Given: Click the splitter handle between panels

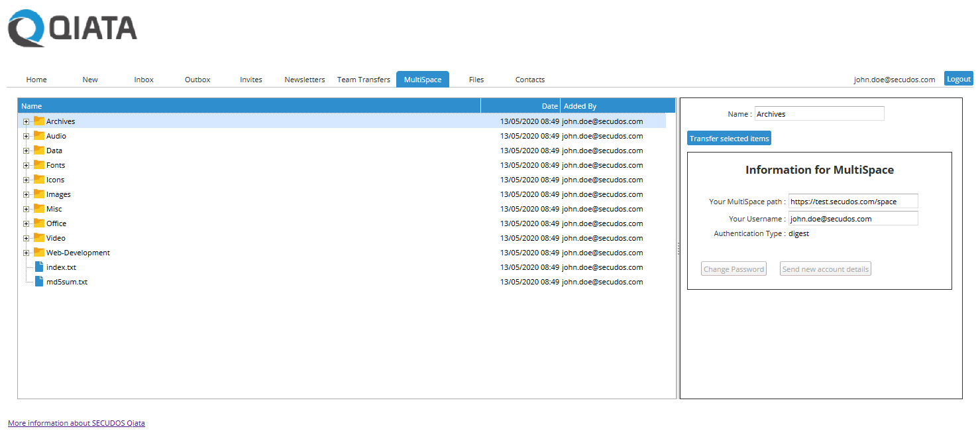Looking at the screenshot, I should 678,248.
